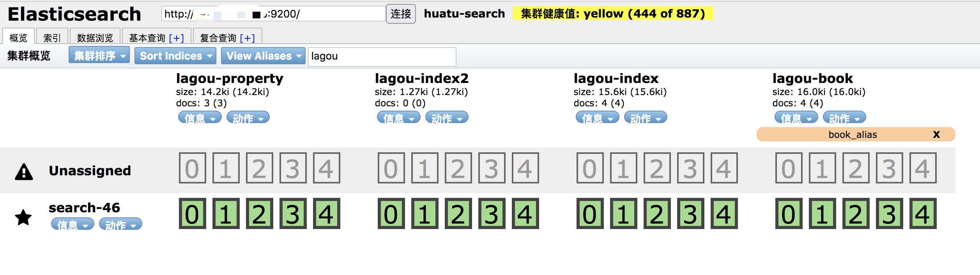Click the index filter field containing lagou

click(382, 56)
